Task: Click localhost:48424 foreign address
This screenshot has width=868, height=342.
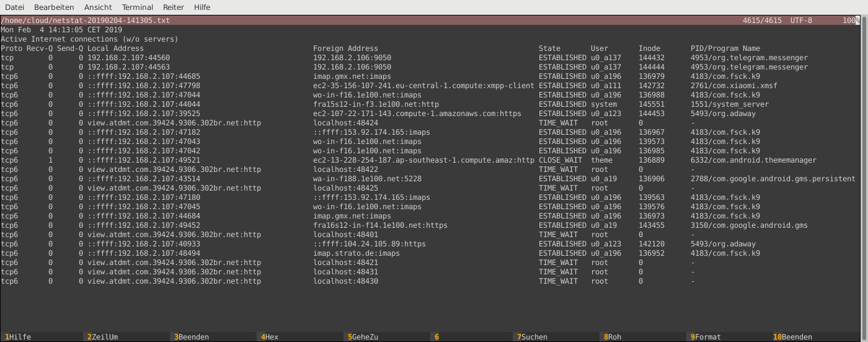Action: (345, 123)
